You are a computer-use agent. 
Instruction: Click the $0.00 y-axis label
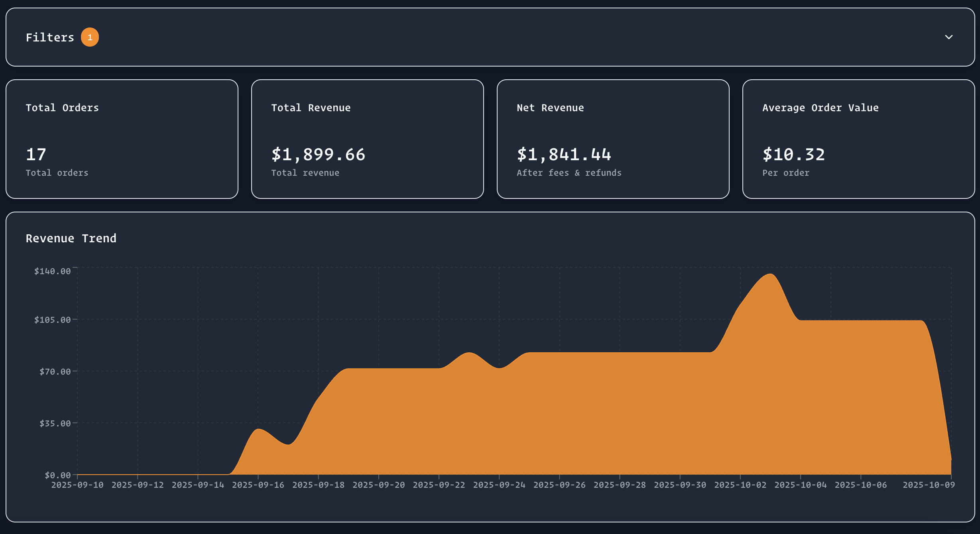(x=57, y=475)
